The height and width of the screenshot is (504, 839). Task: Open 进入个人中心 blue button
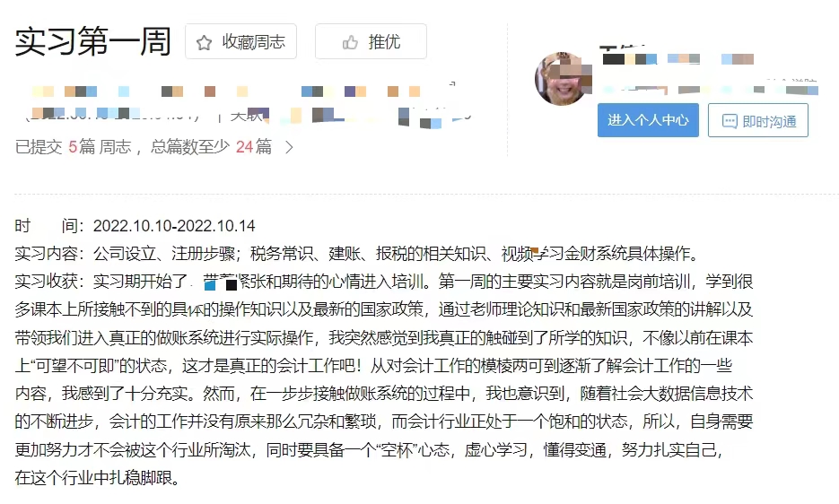tap(648, 120)
